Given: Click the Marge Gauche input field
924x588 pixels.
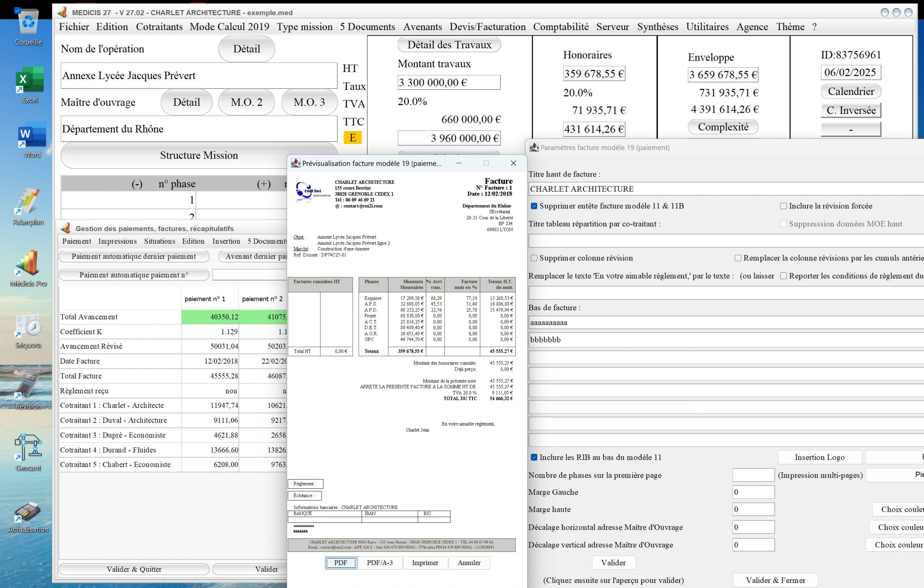Looking at the screenshot, I should coord(753,492).
